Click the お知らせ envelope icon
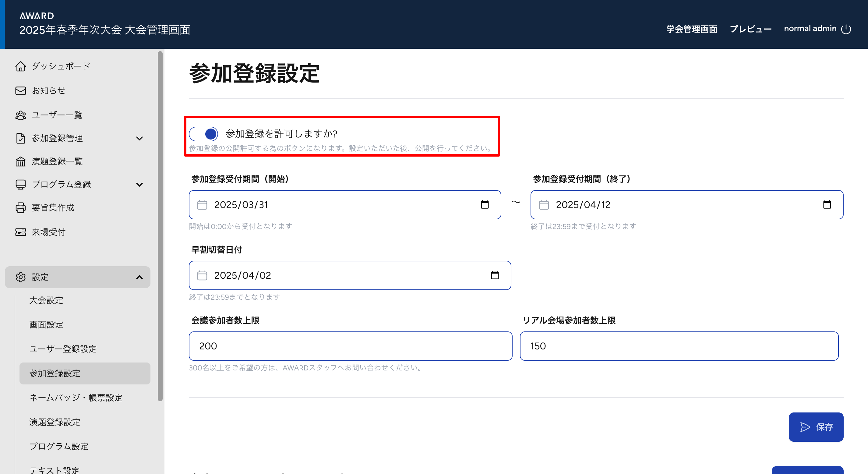This screenshot has height=474, width=868. pos(20,91)
